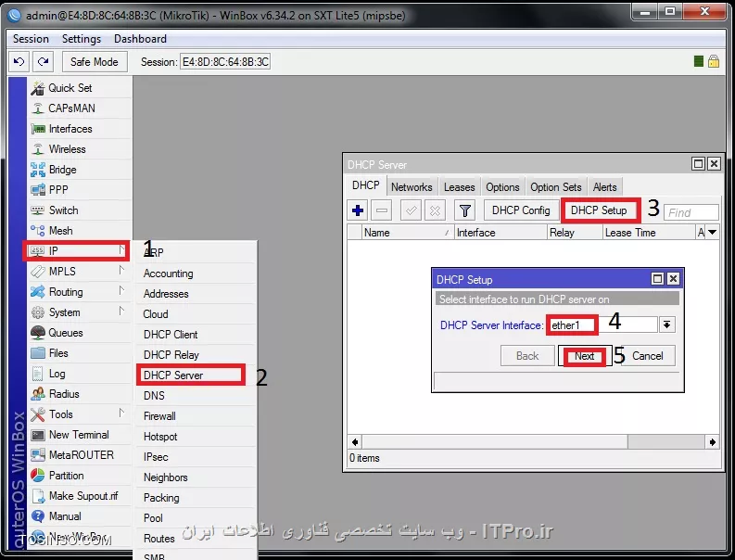Select Addresses in IP submenu
The image size is (735, 560).
(x=195, y=294)
